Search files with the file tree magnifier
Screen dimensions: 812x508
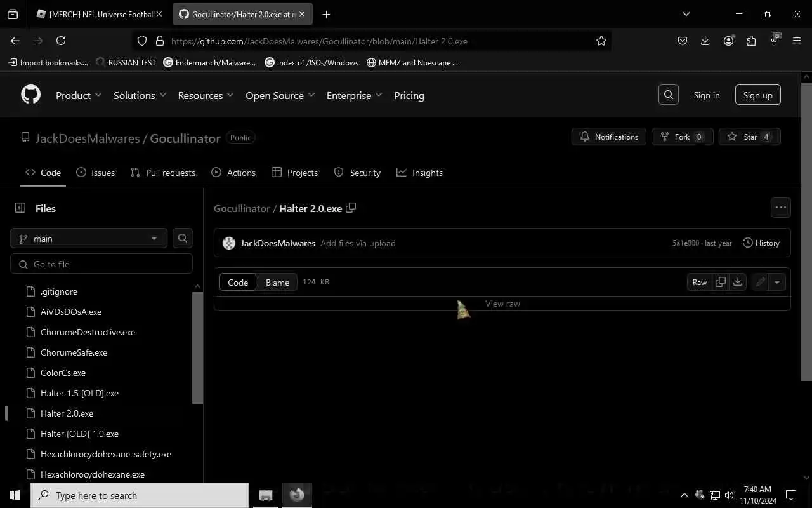point(183,238)
